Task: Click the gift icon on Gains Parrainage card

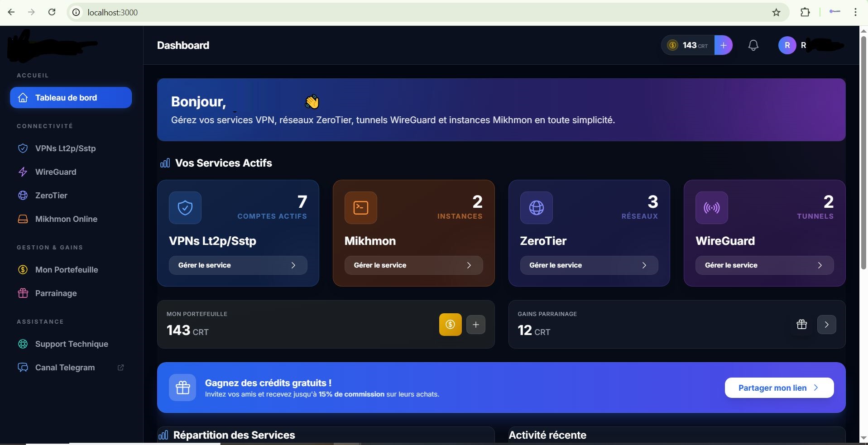Action: (801, 325)
